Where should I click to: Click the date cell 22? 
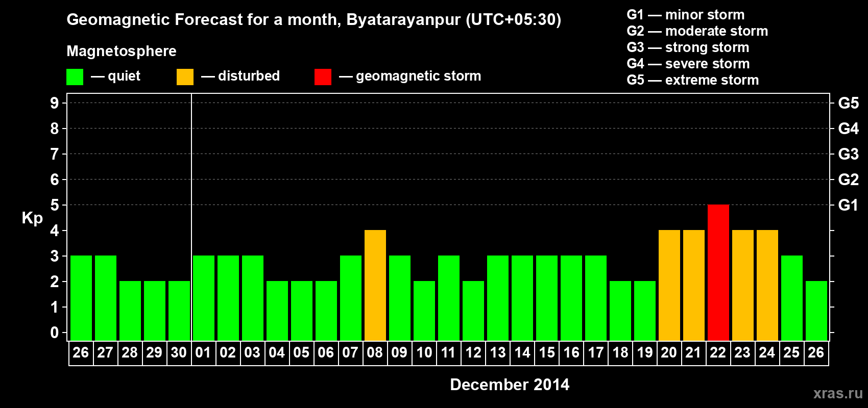718,353
